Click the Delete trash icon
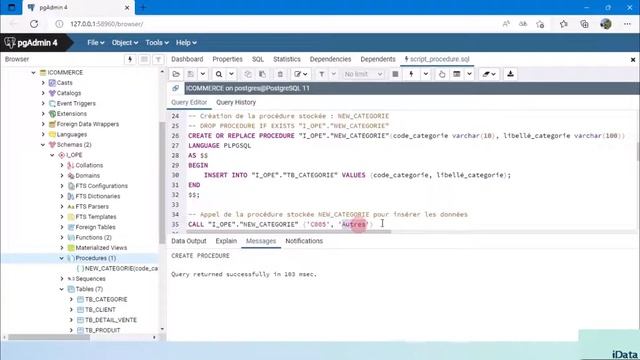The image size is (640, 360). click(280, 74)
